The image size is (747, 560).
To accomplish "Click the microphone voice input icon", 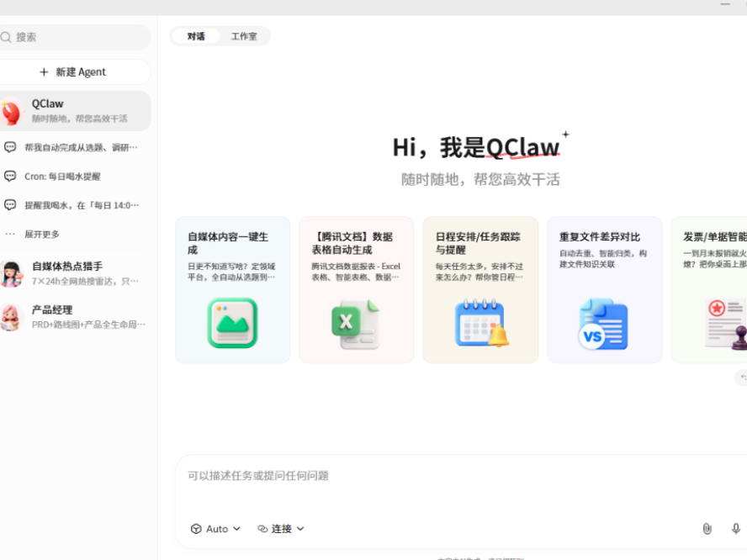I will (x=736, y=529).
